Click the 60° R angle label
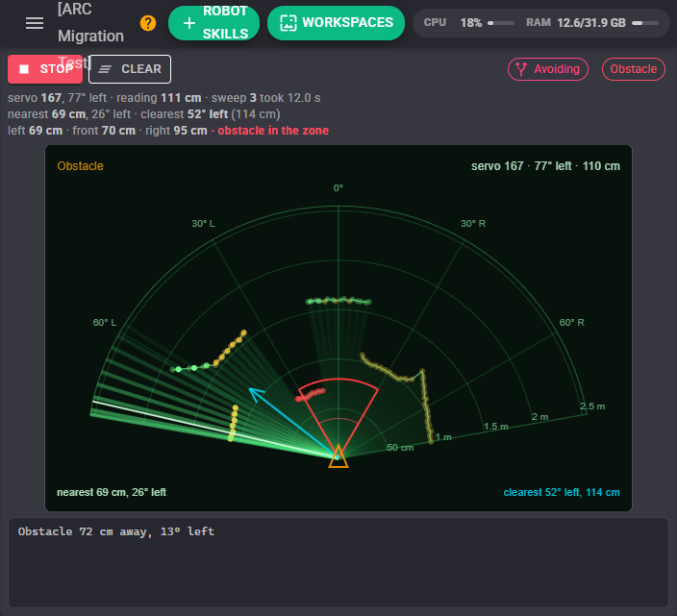Screen dimensions: 677x616 click(x=571, y=323)
